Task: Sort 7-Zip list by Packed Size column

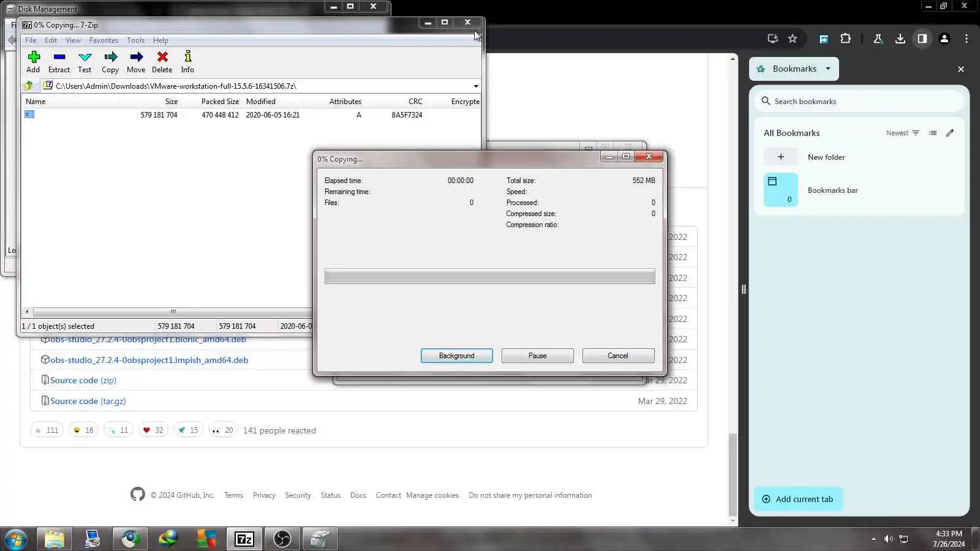Action: 220,102
